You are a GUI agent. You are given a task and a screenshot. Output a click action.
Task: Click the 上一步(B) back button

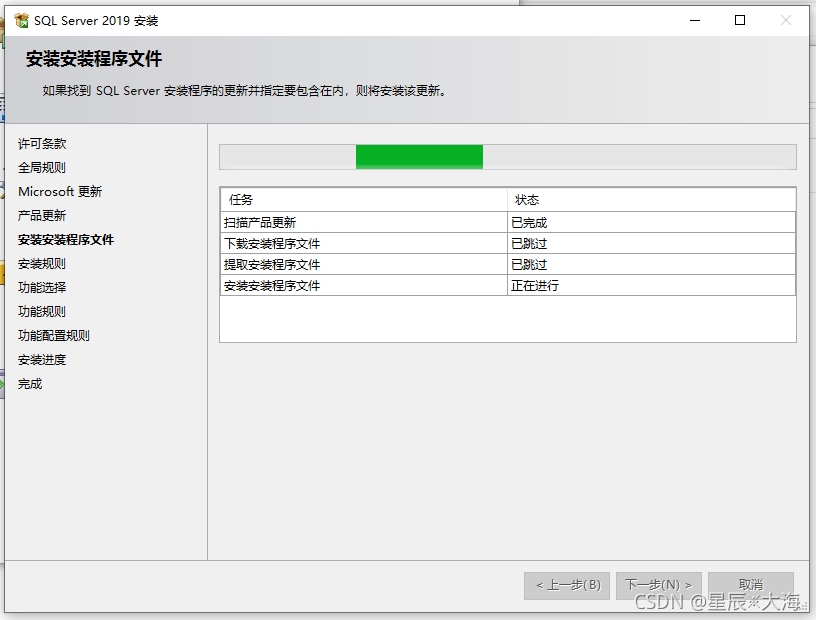567,586
